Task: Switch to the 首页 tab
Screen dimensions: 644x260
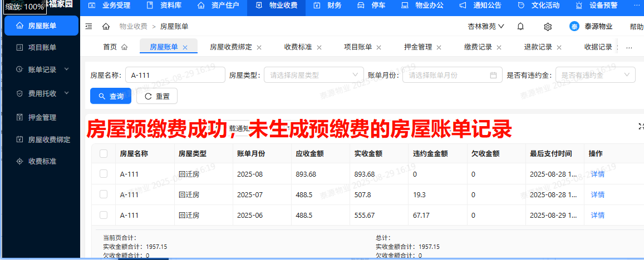Action: click(115, 47)
